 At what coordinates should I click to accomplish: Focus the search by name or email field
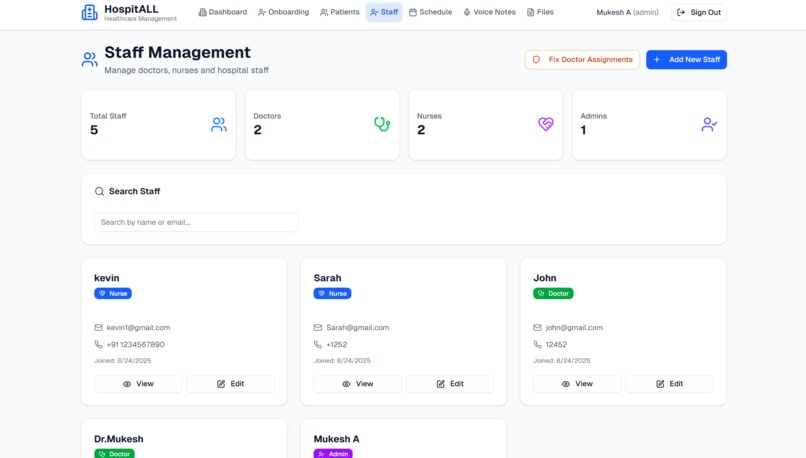196,222
